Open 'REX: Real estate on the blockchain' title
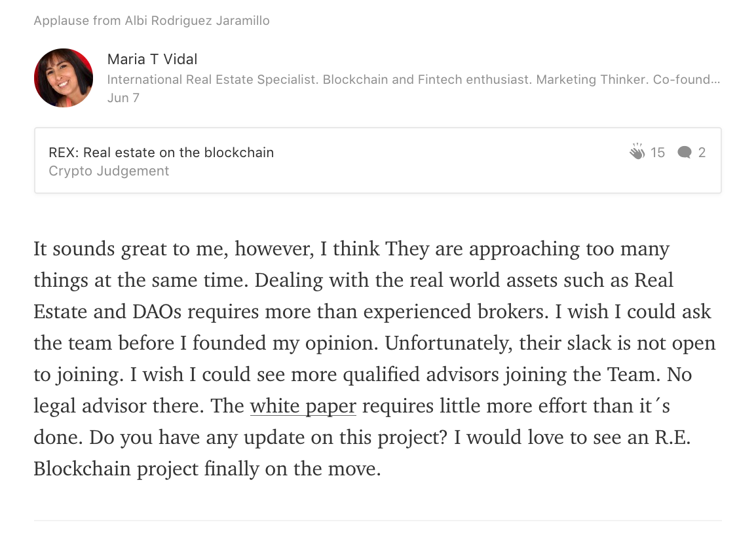This screenshot has height=533, width=756. [161, 153]
